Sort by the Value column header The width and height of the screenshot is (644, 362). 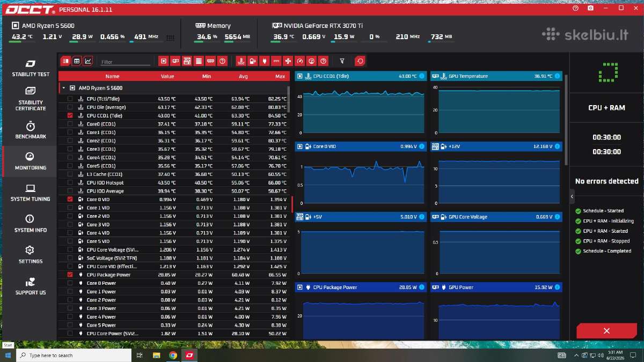click(167, 76)
